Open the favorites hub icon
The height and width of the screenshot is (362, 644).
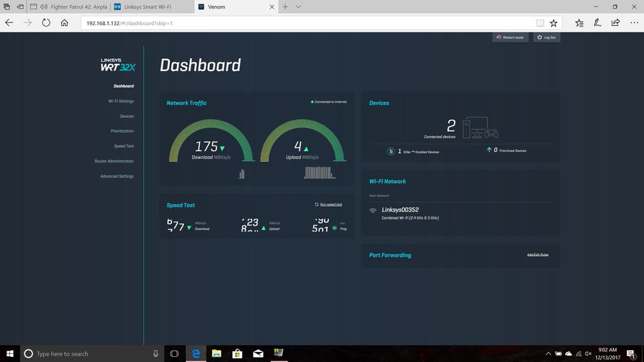click(x=579, y=23)
